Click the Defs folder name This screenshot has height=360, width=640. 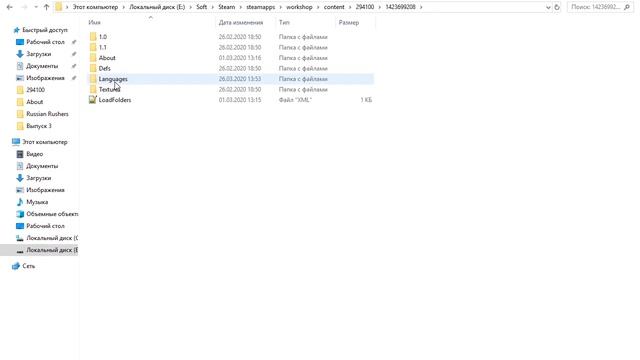coord(104,69)
